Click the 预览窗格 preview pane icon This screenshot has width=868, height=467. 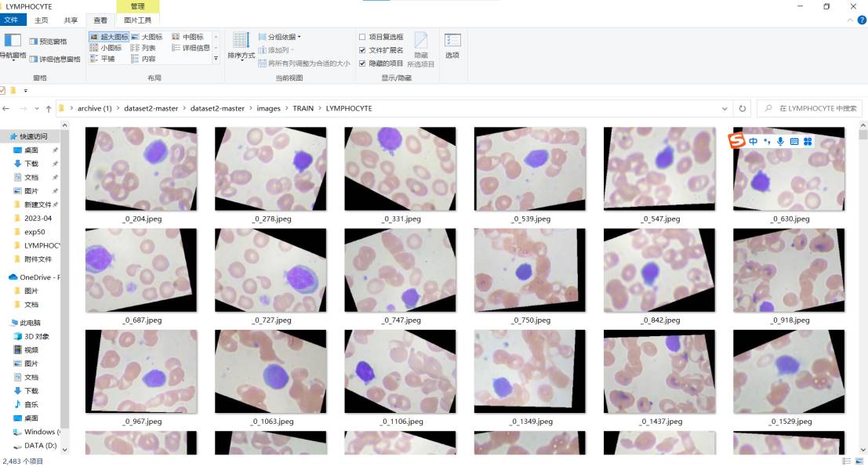tap(48, 42)
